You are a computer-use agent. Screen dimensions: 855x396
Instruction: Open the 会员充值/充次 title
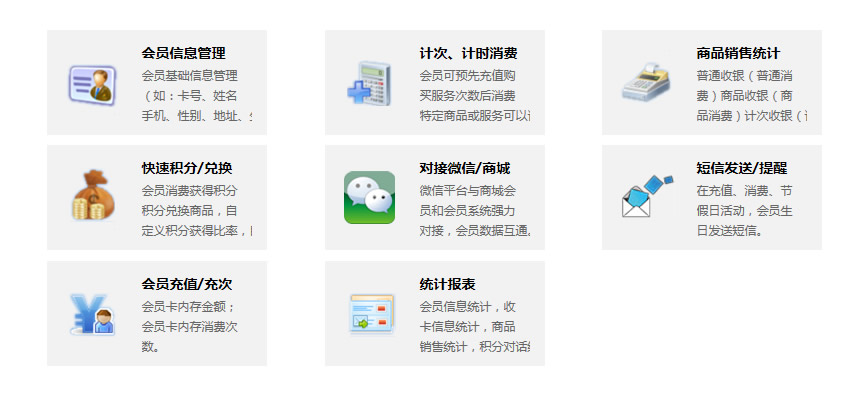click(x=187, y=285)
